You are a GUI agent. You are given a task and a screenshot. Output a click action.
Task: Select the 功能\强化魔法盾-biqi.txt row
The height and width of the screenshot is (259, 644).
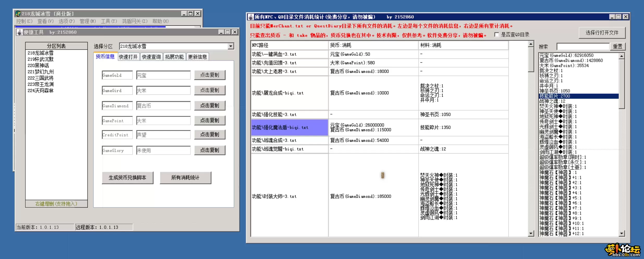380,128
